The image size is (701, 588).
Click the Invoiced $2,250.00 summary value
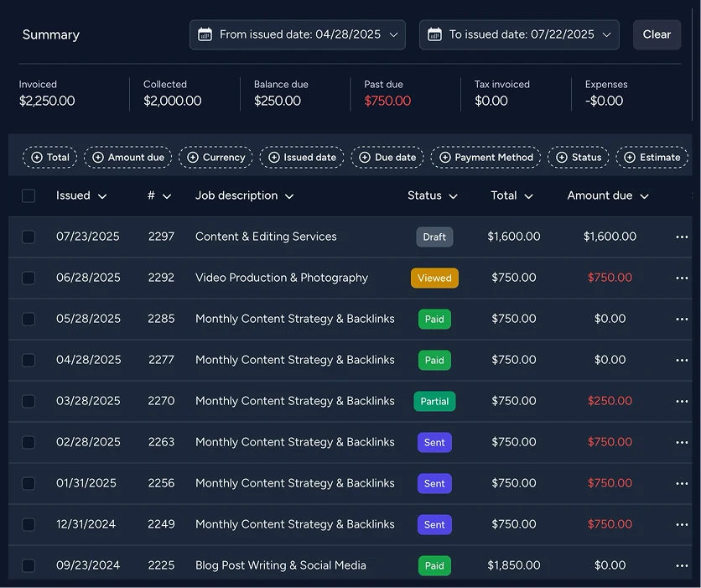point(47,101)
